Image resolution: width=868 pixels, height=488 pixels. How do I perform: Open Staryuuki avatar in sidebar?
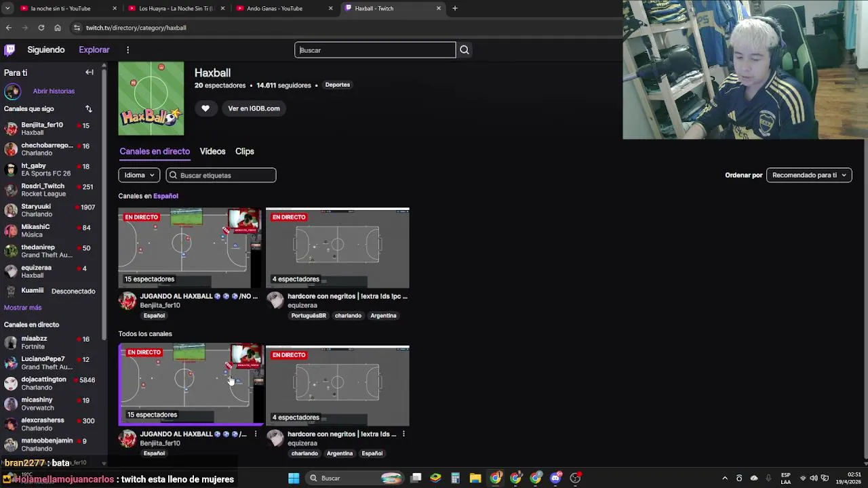(11, 210)
